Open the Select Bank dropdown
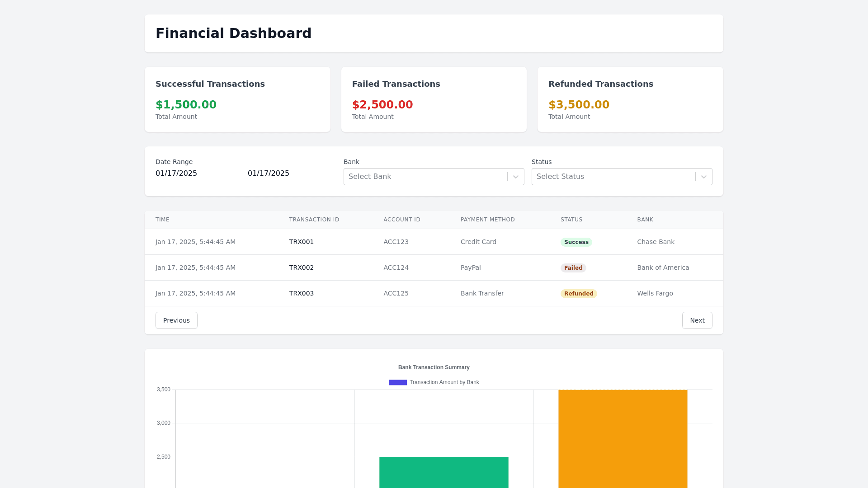 [425, 177]
